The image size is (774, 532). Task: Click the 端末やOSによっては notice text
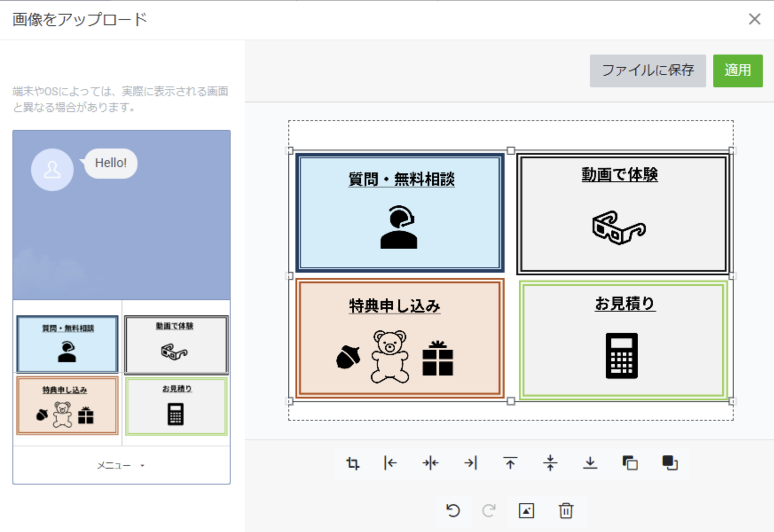[121, 99]
